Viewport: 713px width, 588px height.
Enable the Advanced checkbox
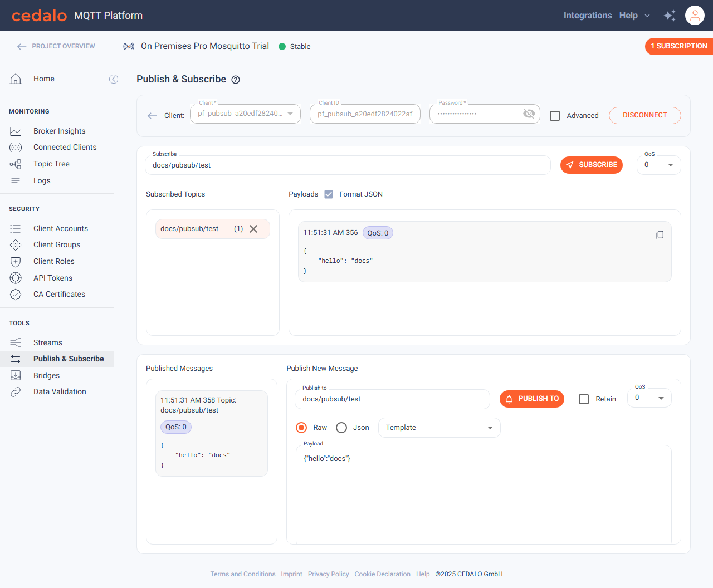coord(555,116)
